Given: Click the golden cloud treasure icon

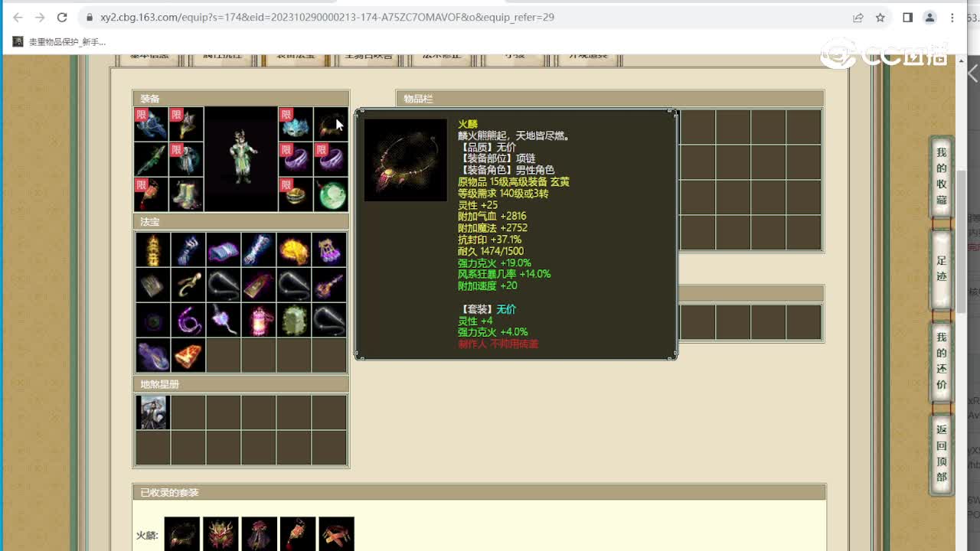Looking at the screenshot, I should [294, 249].
